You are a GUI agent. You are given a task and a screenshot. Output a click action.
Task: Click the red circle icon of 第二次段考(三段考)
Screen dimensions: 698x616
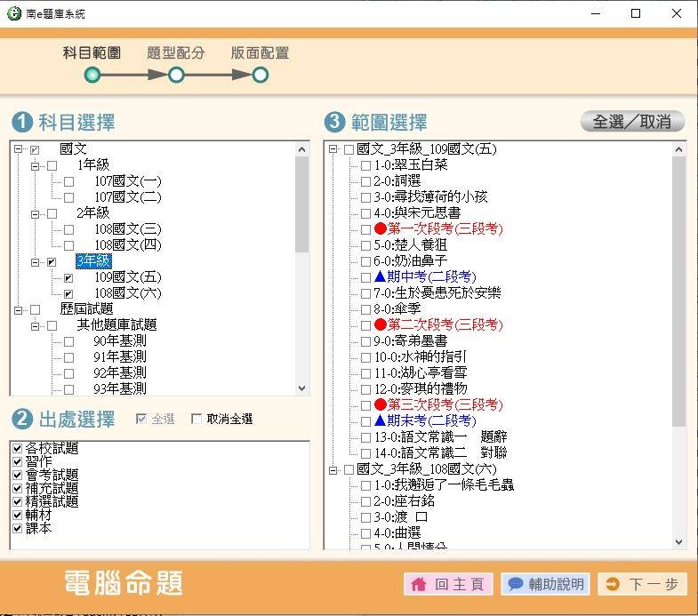tap(381, 324)
